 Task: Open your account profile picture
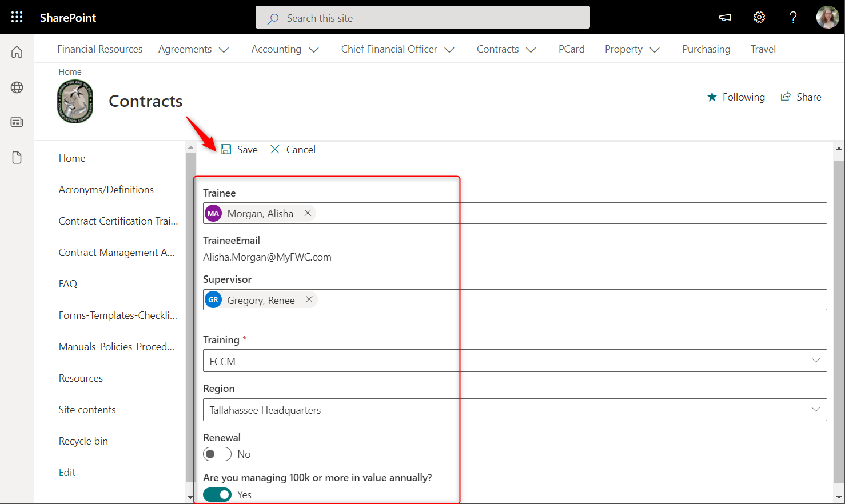pyautogui.click(x=827, y=17)
